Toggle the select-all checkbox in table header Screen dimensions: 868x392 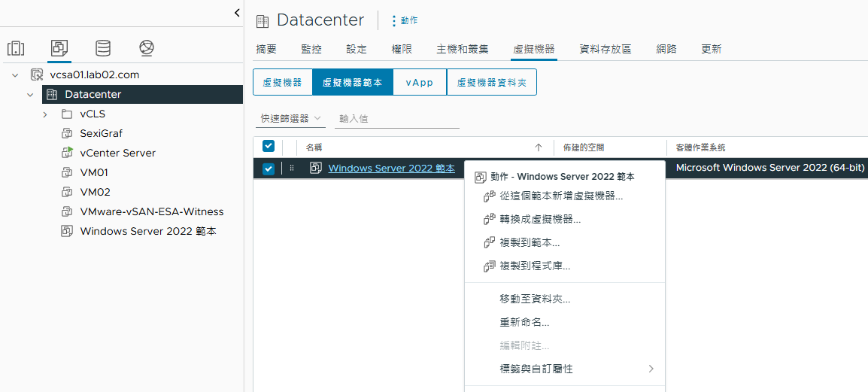pos(268,146)
